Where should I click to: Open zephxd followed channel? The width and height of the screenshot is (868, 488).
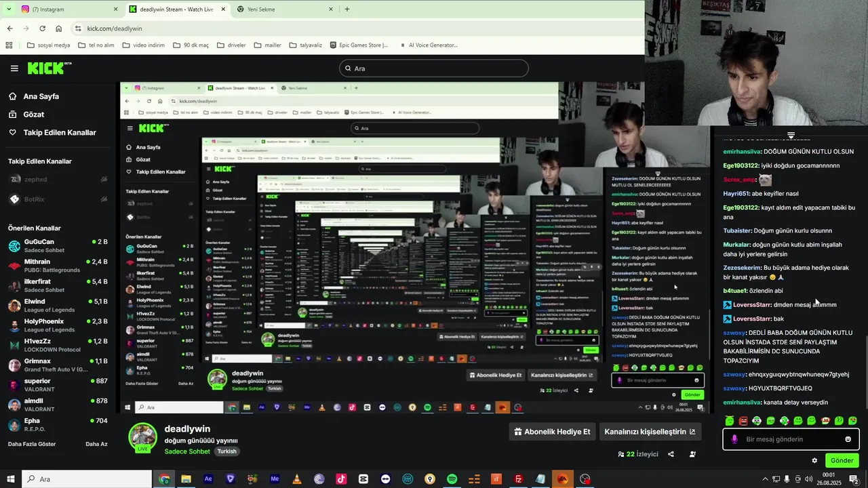click(x=58, y=180)
